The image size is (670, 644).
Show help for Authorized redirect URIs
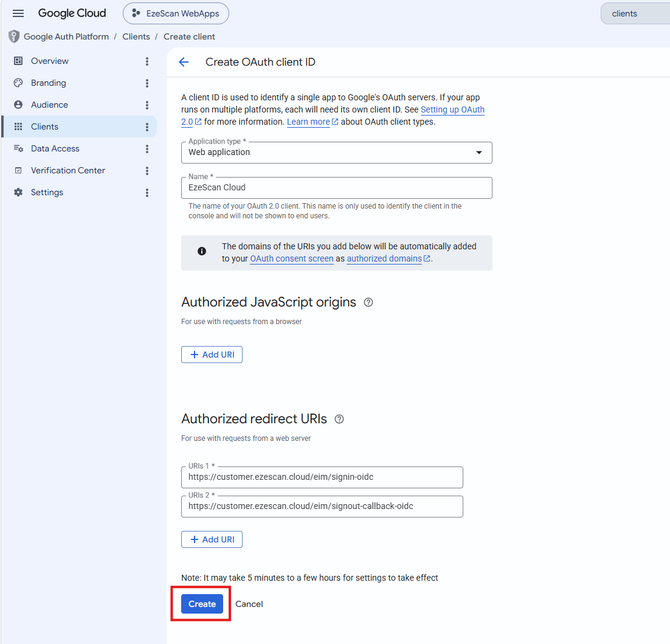(339, 419)
